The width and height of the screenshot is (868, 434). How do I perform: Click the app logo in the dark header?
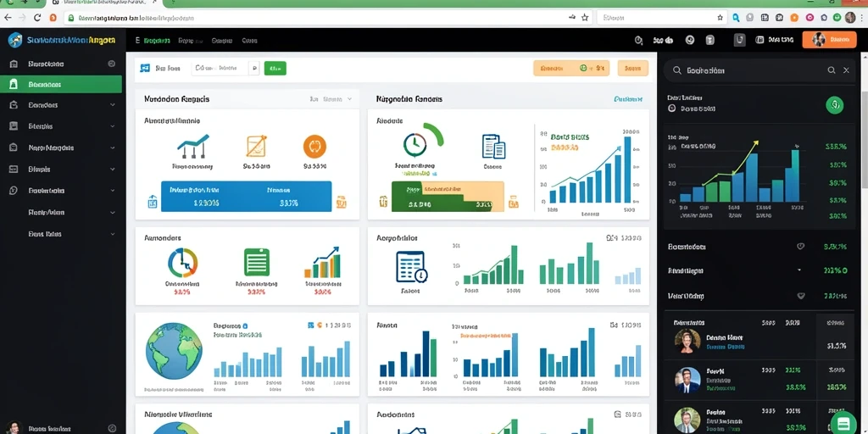[x=15, y=40]
